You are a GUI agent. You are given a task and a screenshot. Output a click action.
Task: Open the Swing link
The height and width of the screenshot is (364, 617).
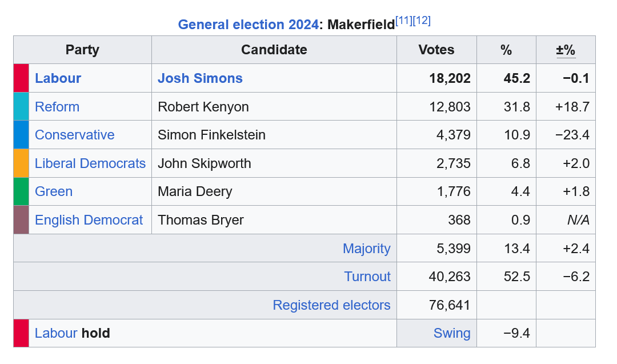(452, 333)
